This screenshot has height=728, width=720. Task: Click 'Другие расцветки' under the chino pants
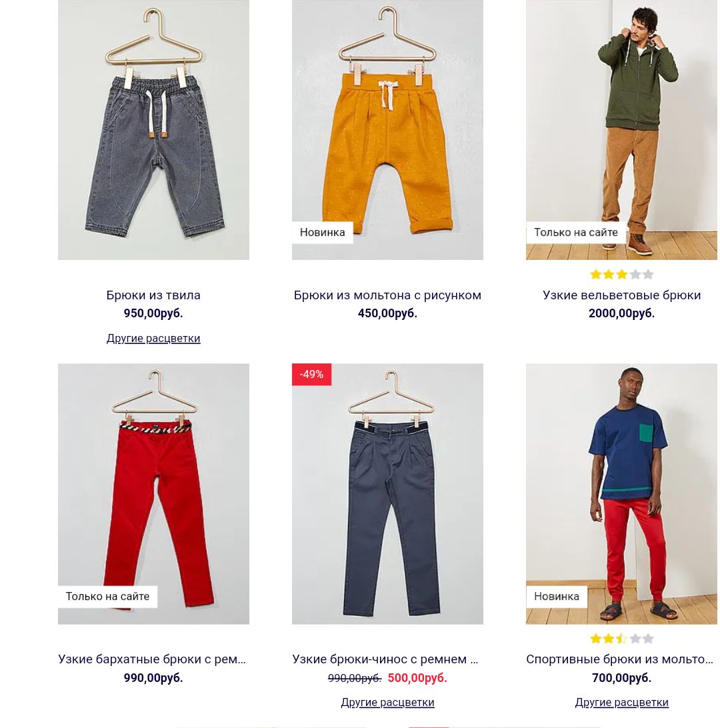(x=387, y=703)
